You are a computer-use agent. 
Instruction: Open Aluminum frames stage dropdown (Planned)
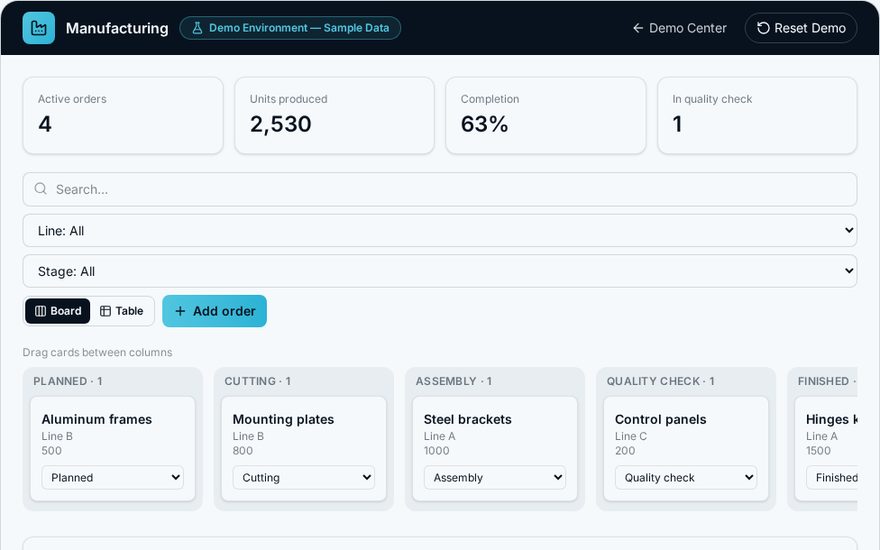(113, 478)
